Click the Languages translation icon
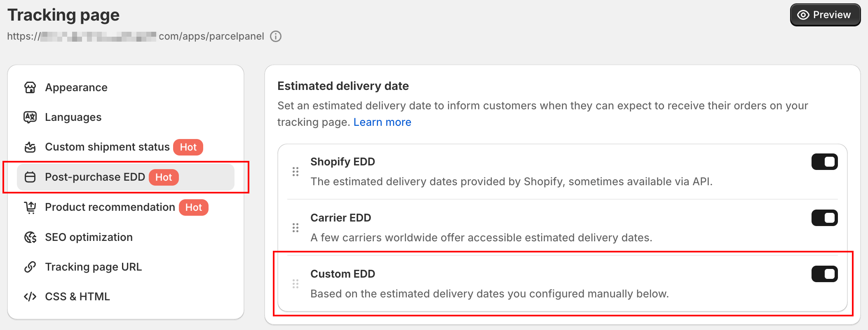Image resolution: width=868 pixels, height=330 pixels. [30, 117]
